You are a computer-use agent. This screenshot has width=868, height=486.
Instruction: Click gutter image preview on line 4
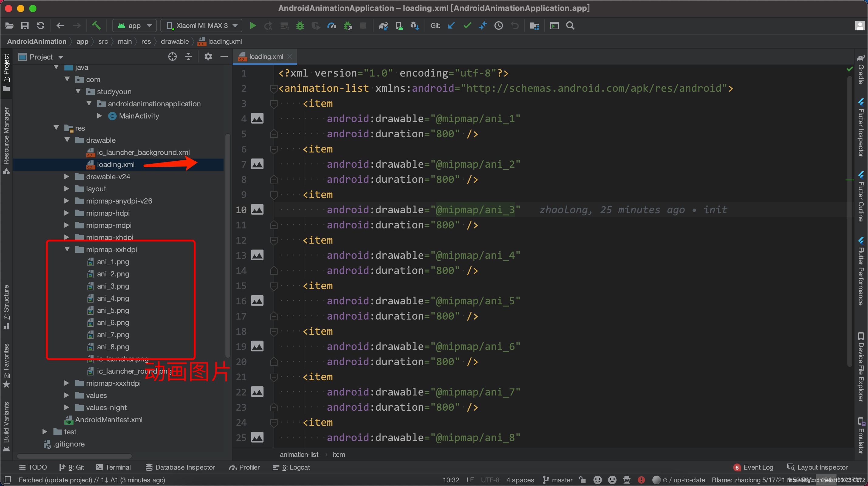257,119
